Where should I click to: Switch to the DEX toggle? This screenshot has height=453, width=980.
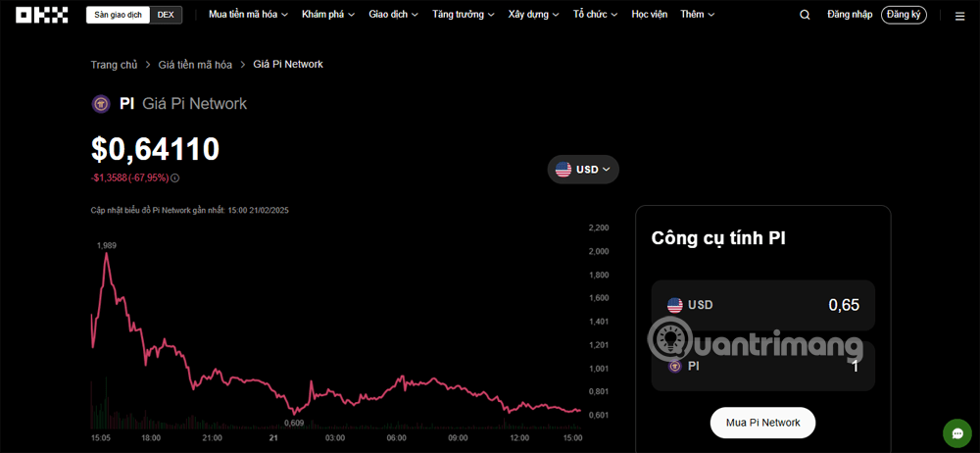click(x=166, y=15)
